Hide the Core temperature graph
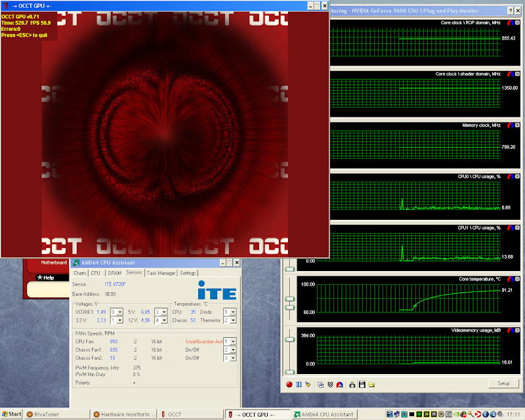The image size is (525, 420). click(x=517, y=279)
